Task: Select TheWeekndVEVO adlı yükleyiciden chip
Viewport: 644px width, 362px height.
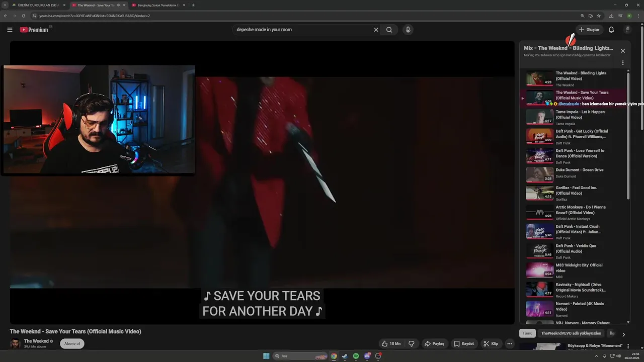Action: (x=571, y=333)
